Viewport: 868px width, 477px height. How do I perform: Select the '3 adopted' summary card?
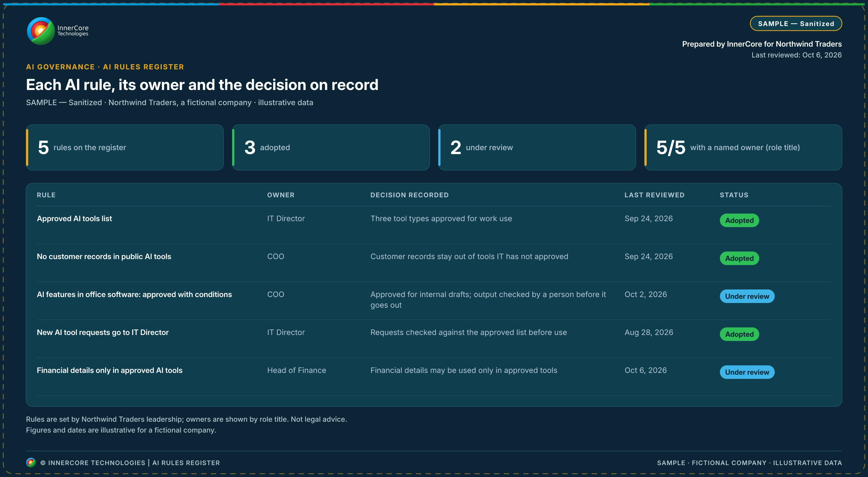tap(331, 147)
